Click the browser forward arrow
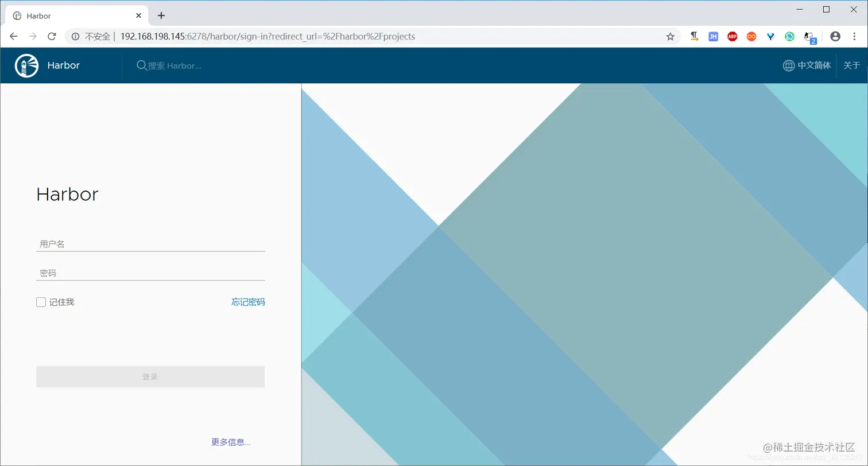The height and width of the screenshot is (466, 868). click(33, 36)
